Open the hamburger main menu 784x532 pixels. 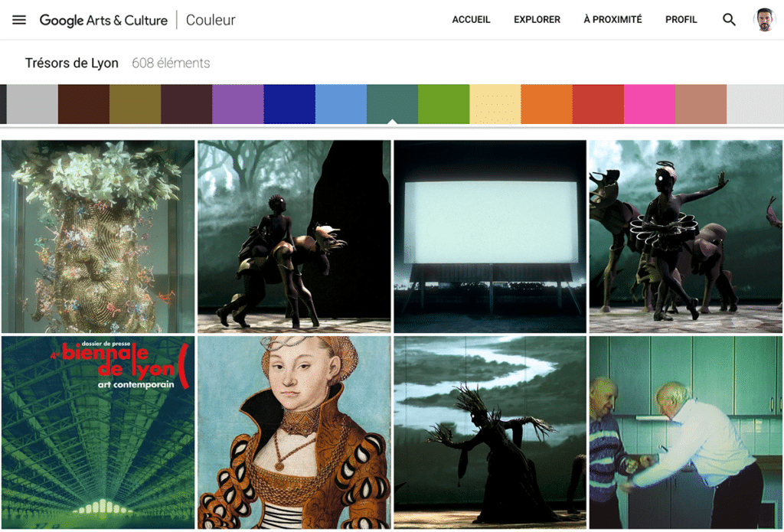(19, 20)
